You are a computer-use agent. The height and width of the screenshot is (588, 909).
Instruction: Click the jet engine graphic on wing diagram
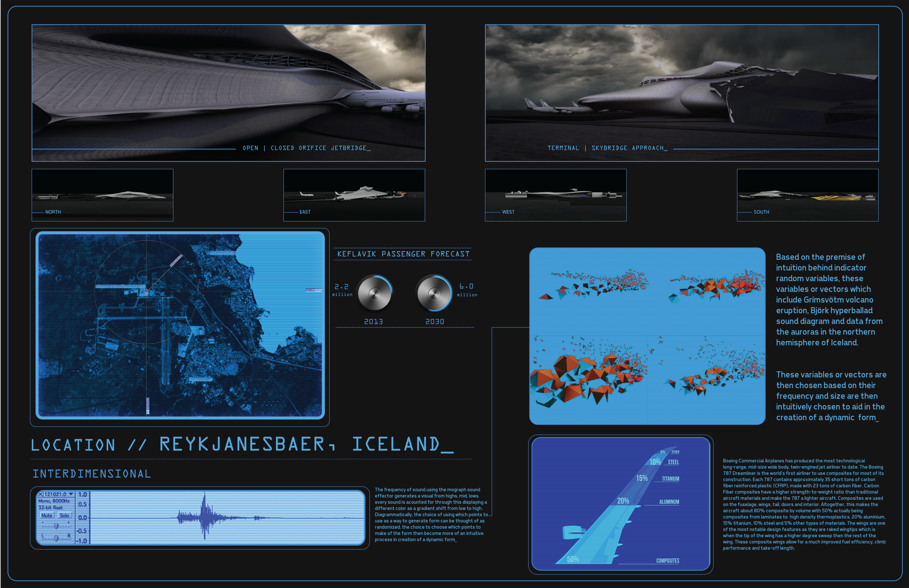coord(574,532)
